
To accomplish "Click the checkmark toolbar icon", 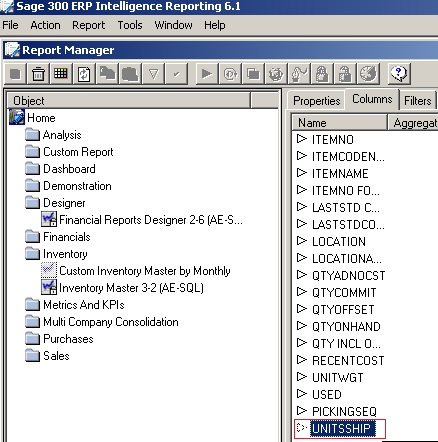I will coord(176,74).
